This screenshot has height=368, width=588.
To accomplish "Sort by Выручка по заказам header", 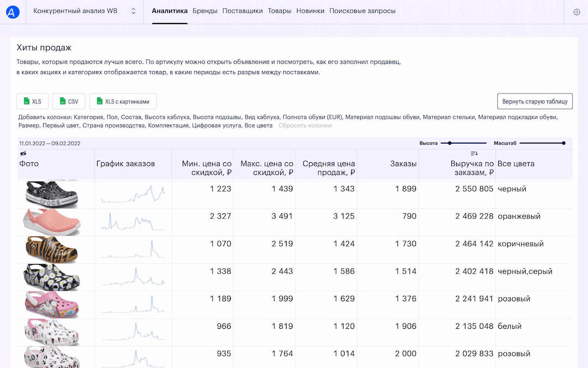I will click(472, 168).
